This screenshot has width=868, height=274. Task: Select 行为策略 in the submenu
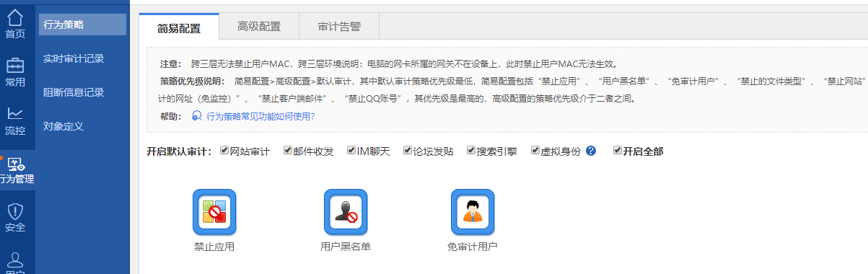click(82, 25)
